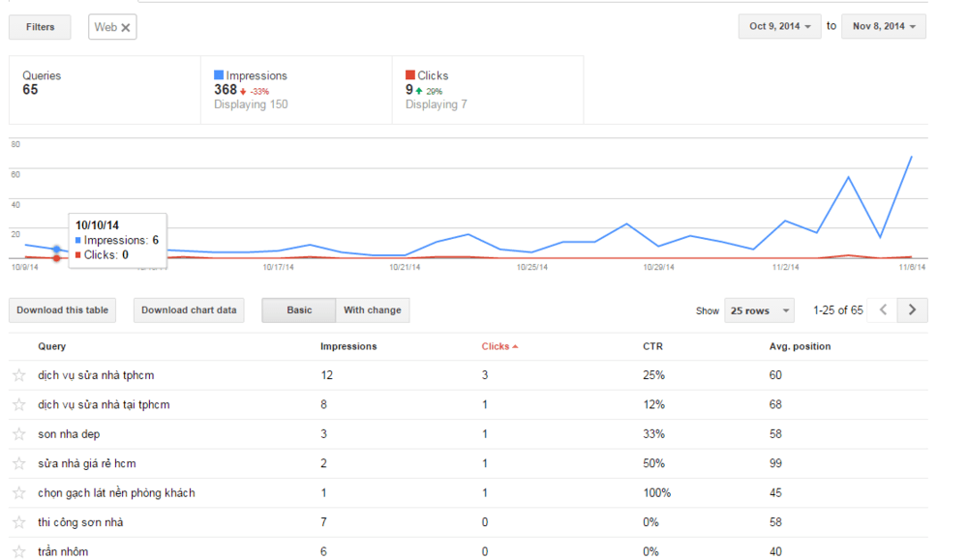Sort table by Clicks column header
The image size is (968, 560).
(495, 346)
